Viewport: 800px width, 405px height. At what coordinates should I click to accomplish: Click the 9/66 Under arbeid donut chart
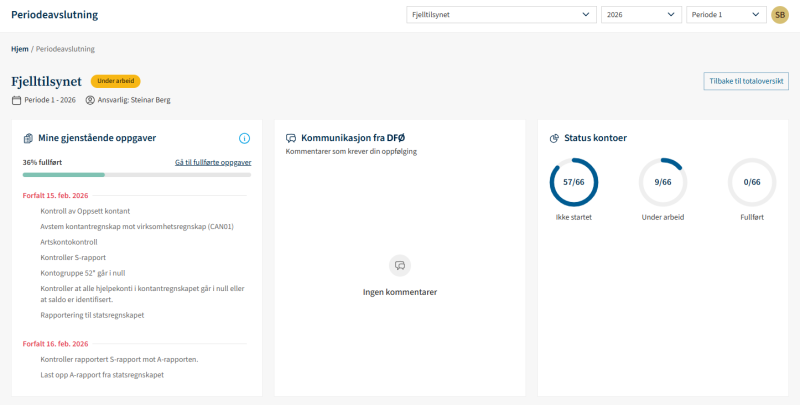[x=663, y=182]
